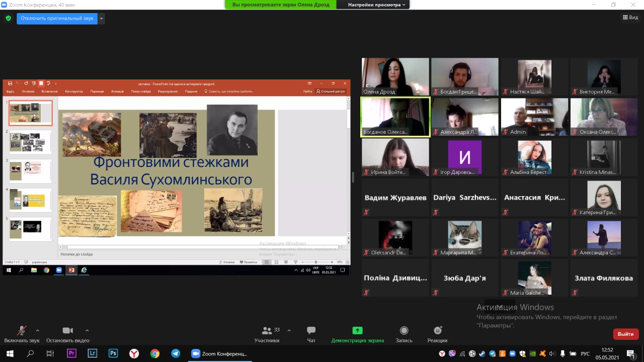Open Zoom Конференц taskbar window item
The image size is (644, 362).
tap(219, 353)
